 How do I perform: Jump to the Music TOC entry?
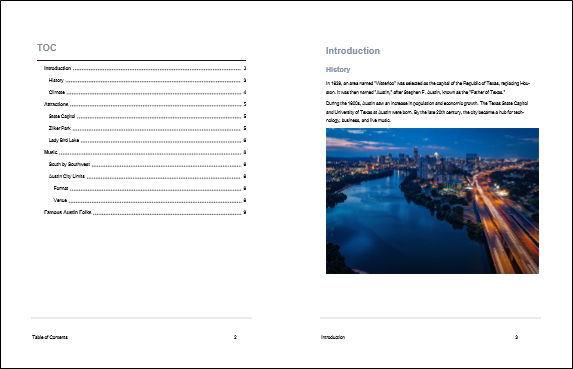click(145, 152)
